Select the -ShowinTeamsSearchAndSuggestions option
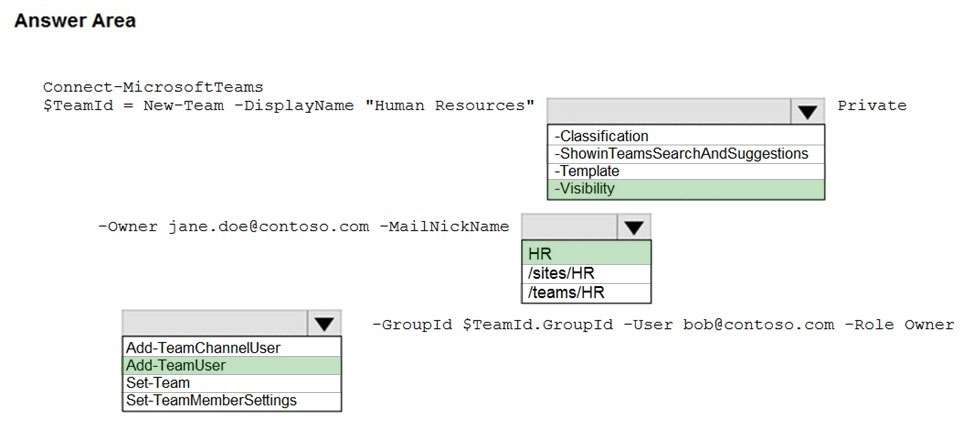The width and height of the screenshot is (974, 431). [686, 153]
